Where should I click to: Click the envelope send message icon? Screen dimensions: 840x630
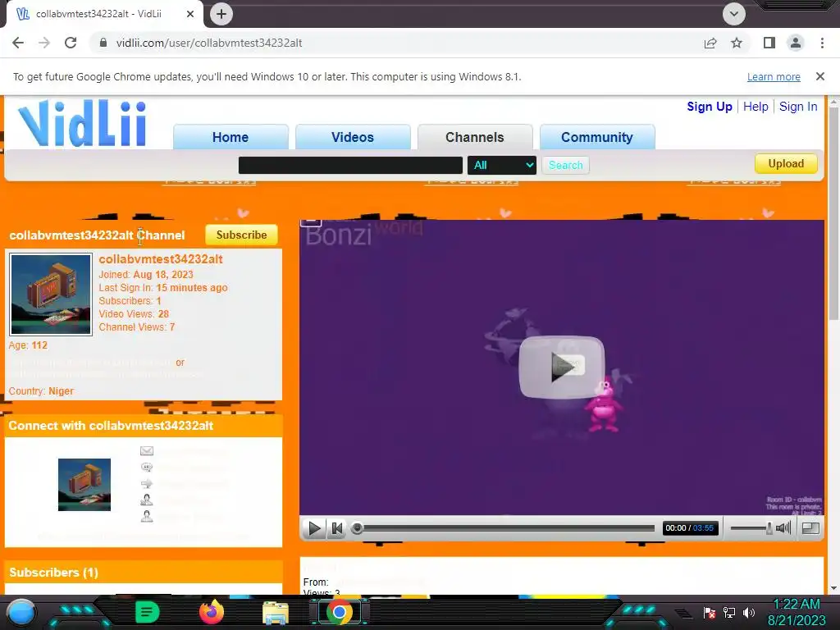tap(147, 451)
